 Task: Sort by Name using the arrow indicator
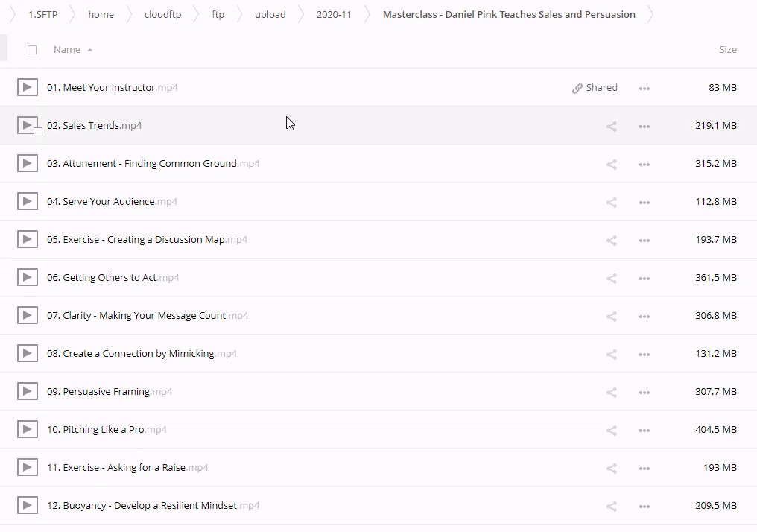click(90, 50)
